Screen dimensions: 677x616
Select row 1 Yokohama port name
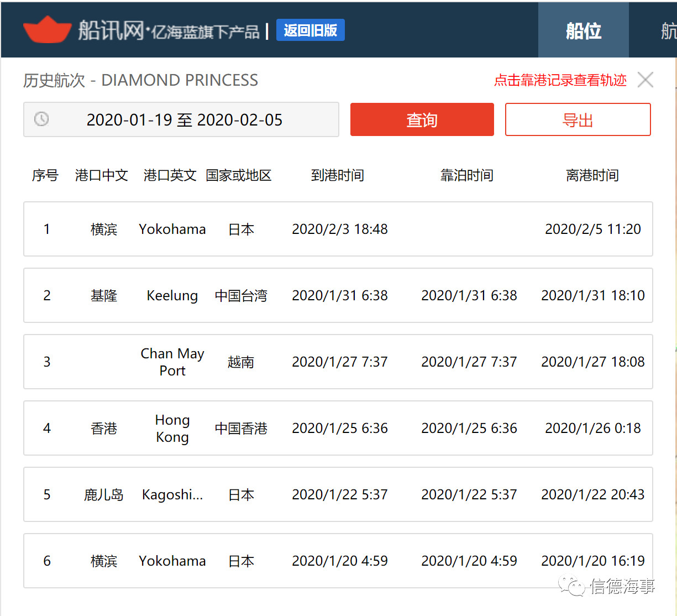172,229
